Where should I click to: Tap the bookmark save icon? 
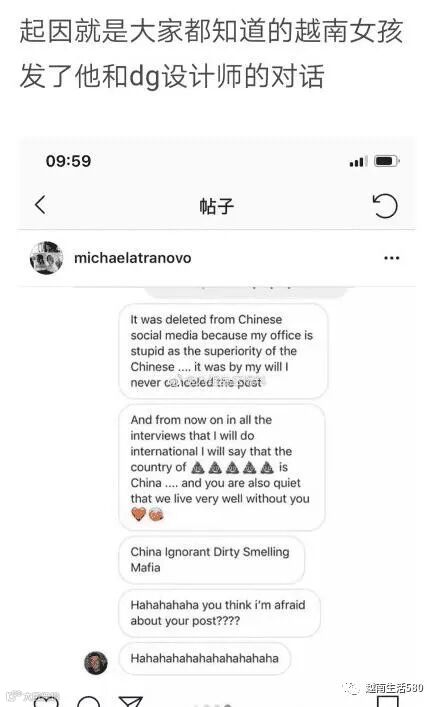[x=387, y=702]
